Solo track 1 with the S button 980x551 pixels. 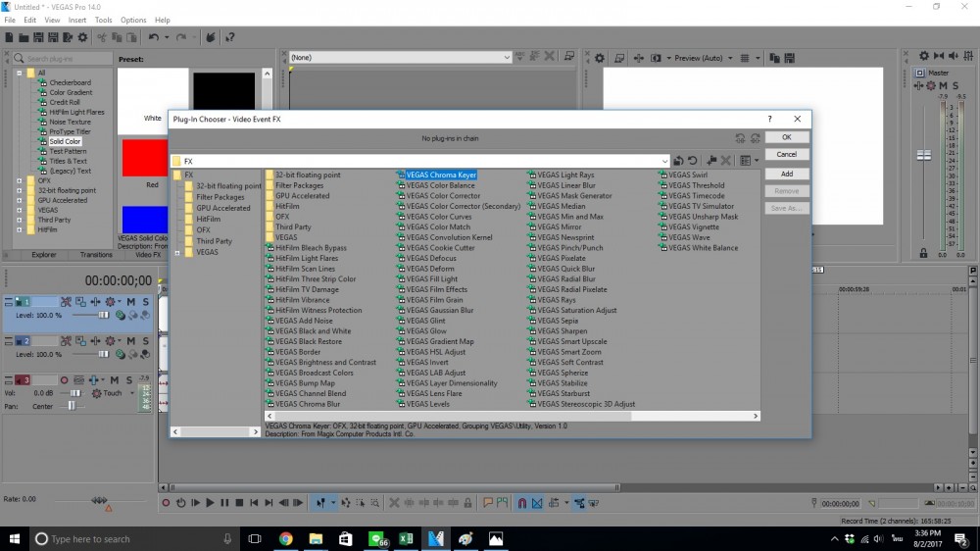[146, 302]
